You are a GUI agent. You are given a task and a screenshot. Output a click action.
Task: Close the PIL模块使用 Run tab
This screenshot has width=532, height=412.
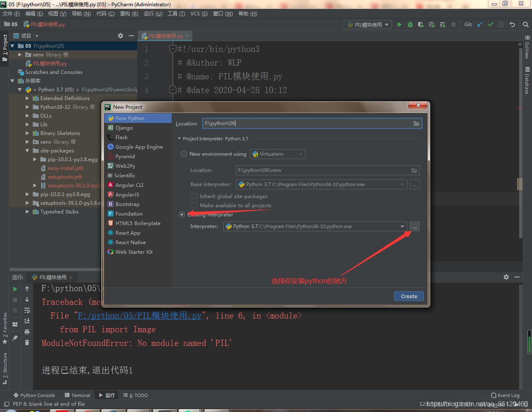tap(71, 277)
